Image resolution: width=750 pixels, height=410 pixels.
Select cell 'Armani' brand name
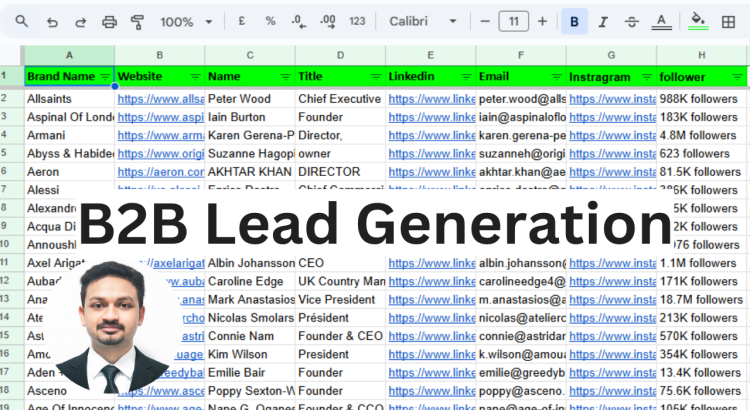point(69,135)
